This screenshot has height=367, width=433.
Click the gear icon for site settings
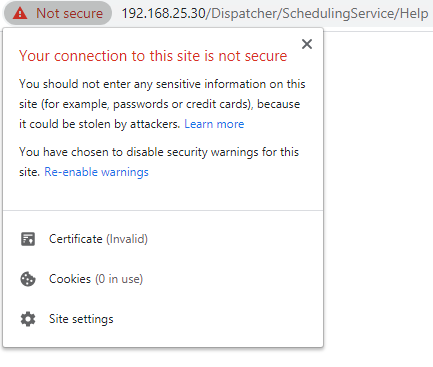28,319
